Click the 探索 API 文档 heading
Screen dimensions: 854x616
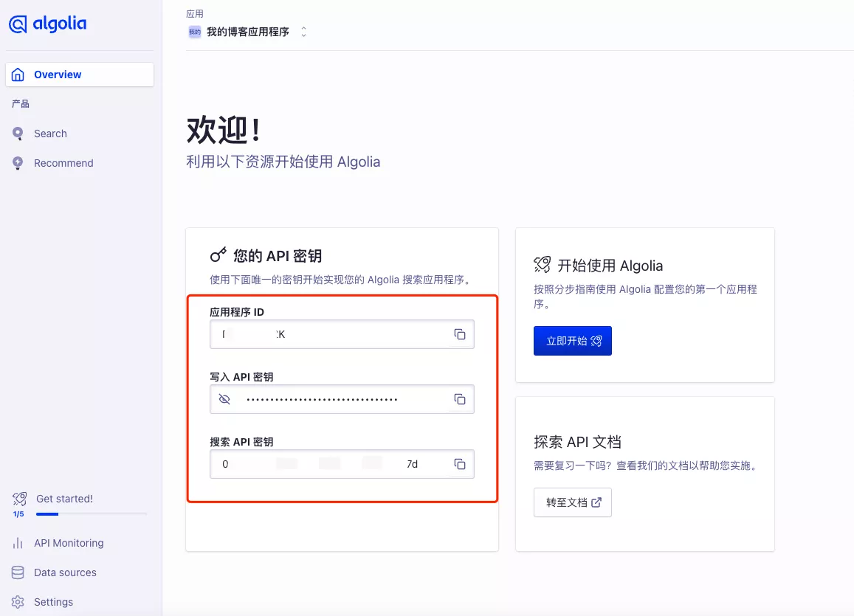[x=578, y=442]
